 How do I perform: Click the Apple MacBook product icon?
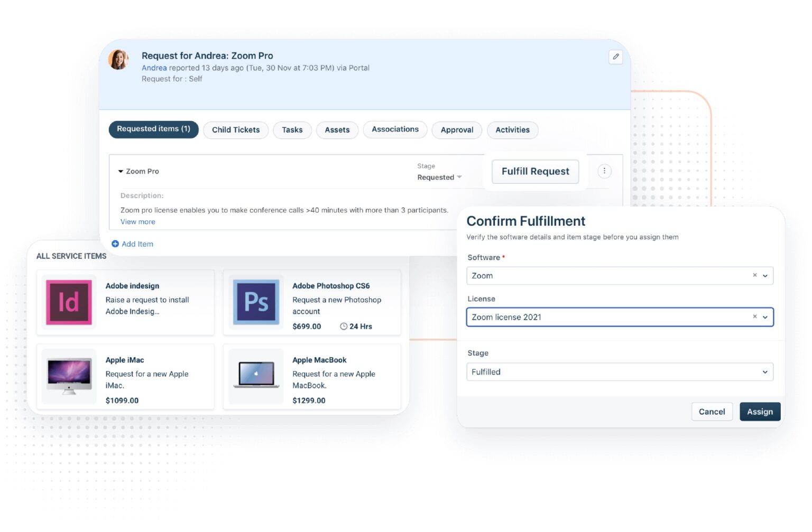255,376
